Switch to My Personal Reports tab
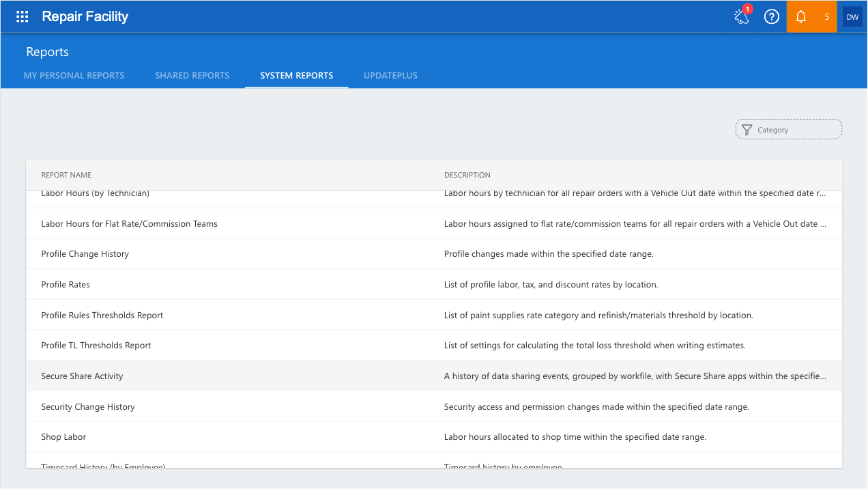Viewport: 868px width, 489px height. pos(74,75)
